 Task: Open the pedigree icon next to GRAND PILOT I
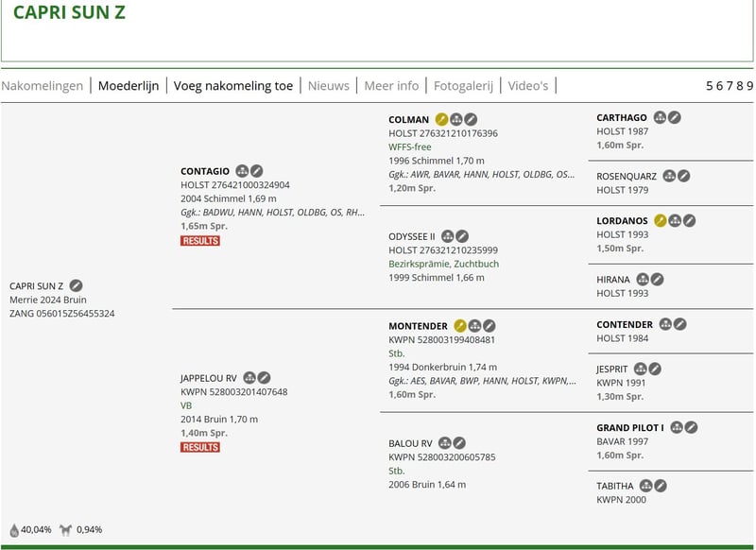677,427
